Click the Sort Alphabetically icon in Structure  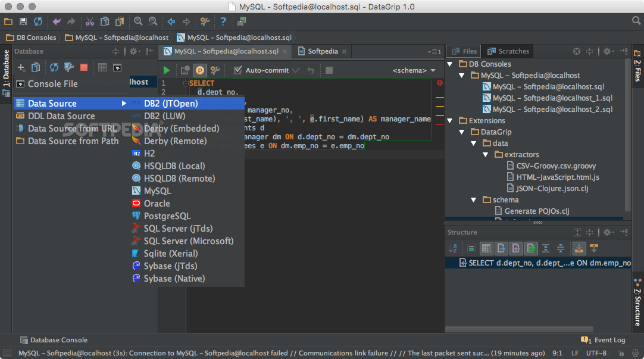tap(452, 248)
